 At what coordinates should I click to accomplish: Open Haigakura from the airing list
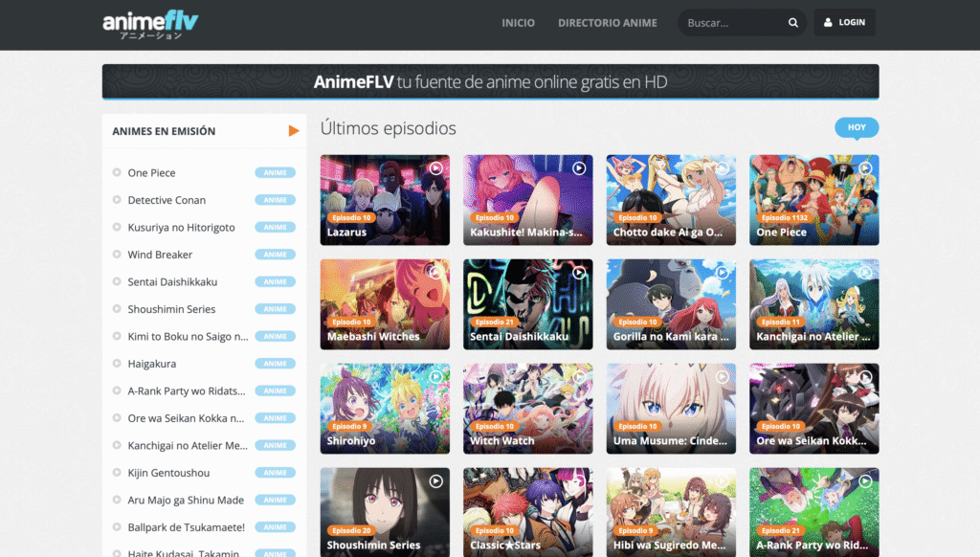click(152, 364)
